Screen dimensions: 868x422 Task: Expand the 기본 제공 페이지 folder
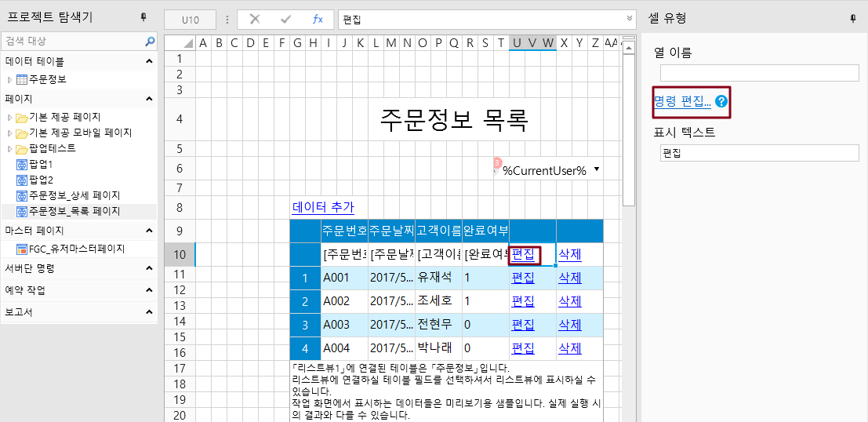coord(10,117)
